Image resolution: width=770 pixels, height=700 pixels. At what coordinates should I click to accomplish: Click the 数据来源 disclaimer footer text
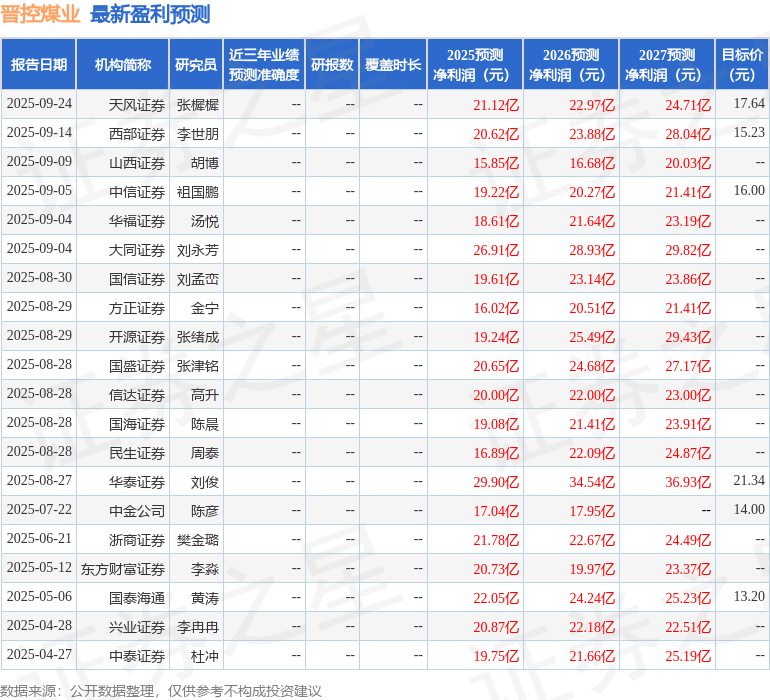click(161, 691)
